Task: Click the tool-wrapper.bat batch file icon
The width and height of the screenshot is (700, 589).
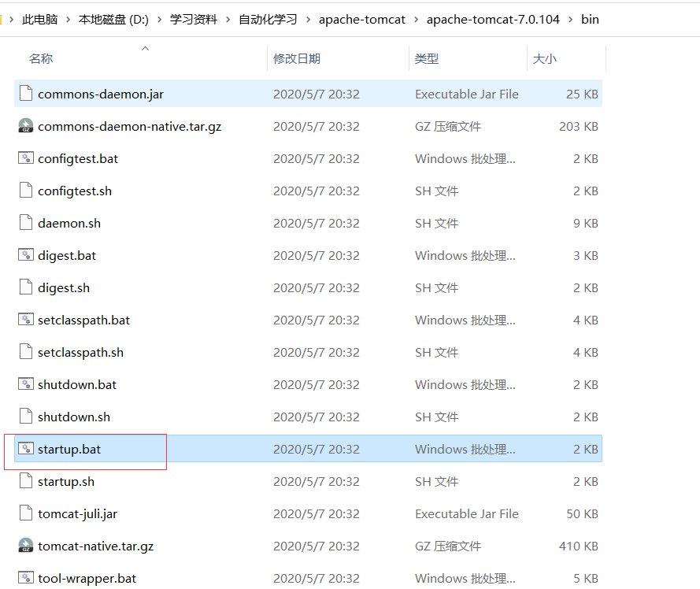Action: click(x=26, y=578)
